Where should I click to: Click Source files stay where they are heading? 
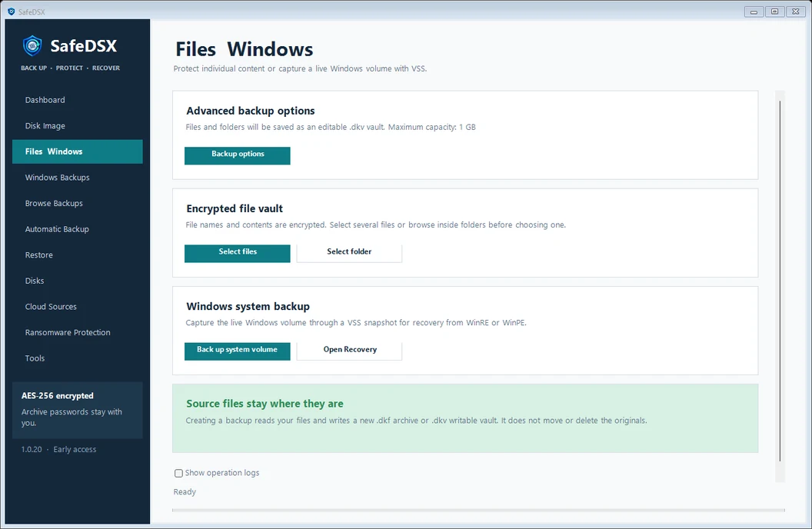pyautogui.click(x=265, y=404)
